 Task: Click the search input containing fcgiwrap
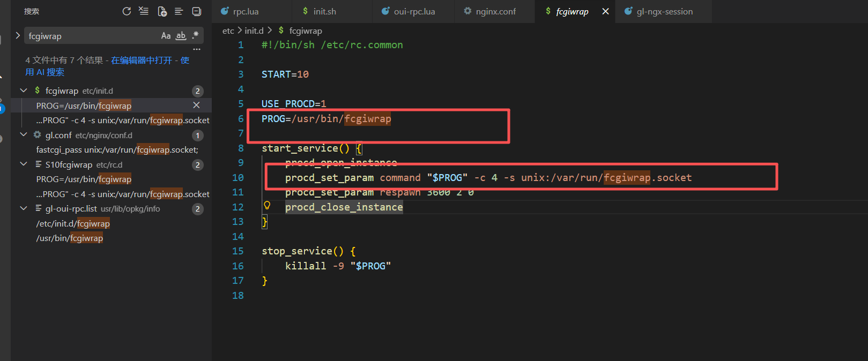[91, 36]
